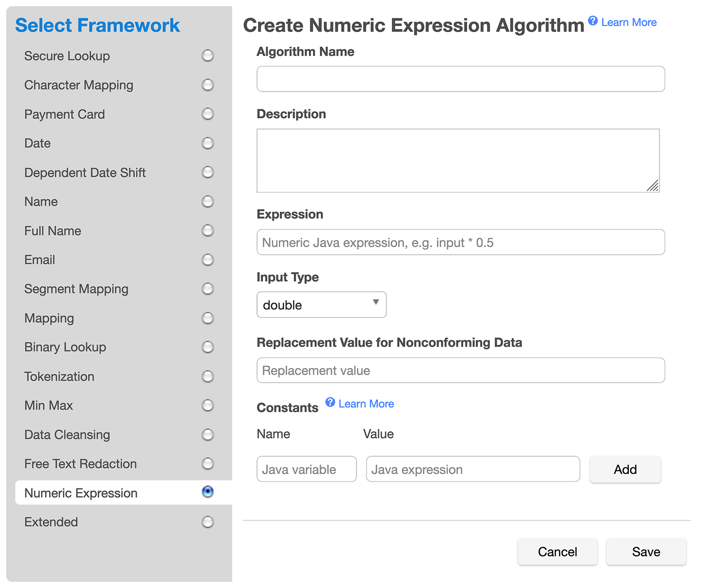Open the Input Type dropdown

321,305
